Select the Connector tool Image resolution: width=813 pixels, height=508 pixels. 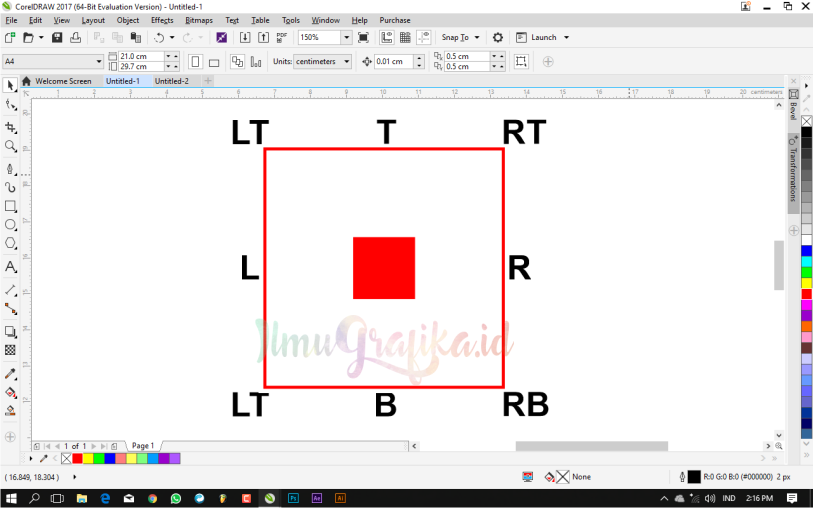pos(10,309)
